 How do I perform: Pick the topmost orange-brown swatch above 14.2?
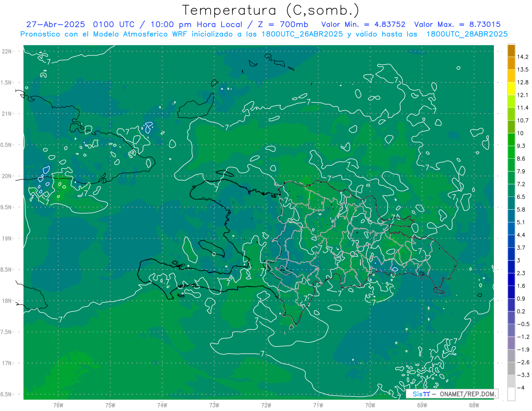(x=511, y=51)
